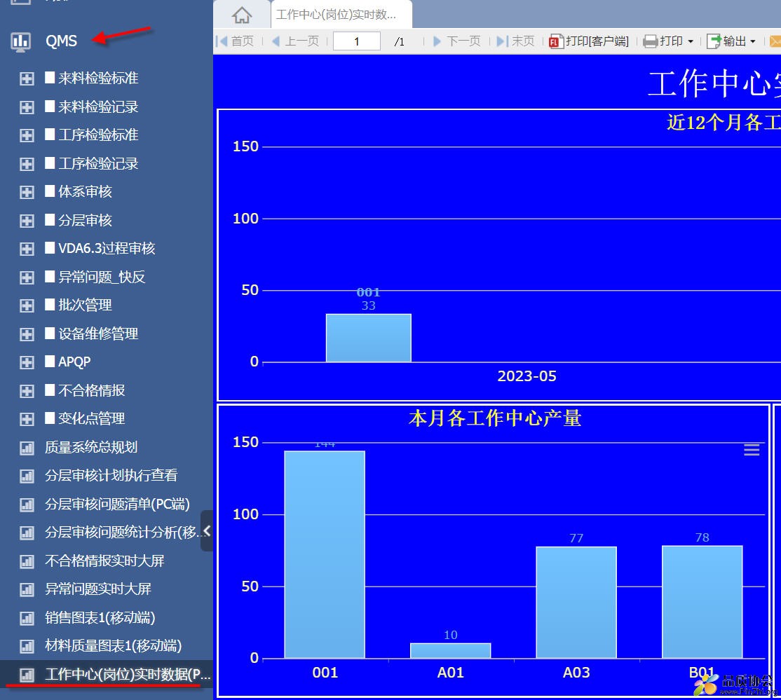
Task: Click the 末页 last-page arrow icon
Action: coord(503,41)
